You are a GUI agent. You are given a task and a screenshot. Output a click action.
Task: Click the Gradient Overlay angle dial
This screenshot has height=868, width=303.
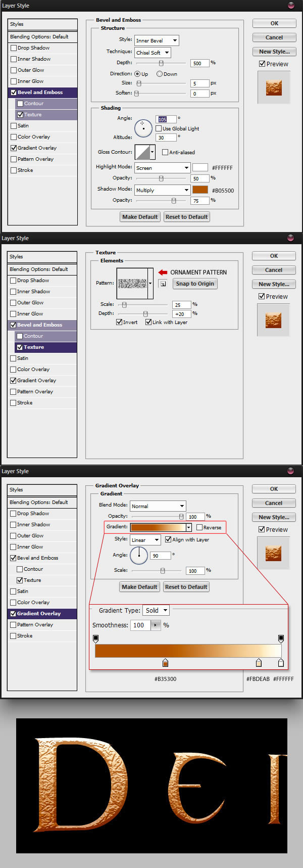139,556
